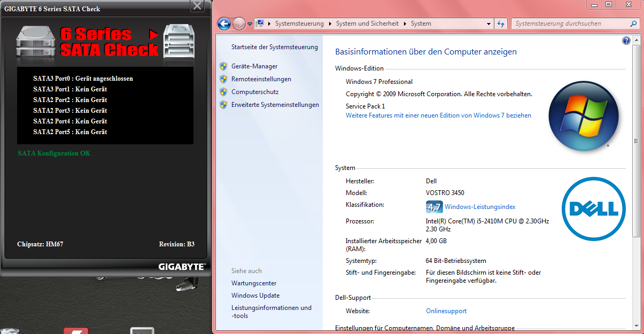
Task: Click '4,00 GB' RAM value
Action: coord(436,241)
